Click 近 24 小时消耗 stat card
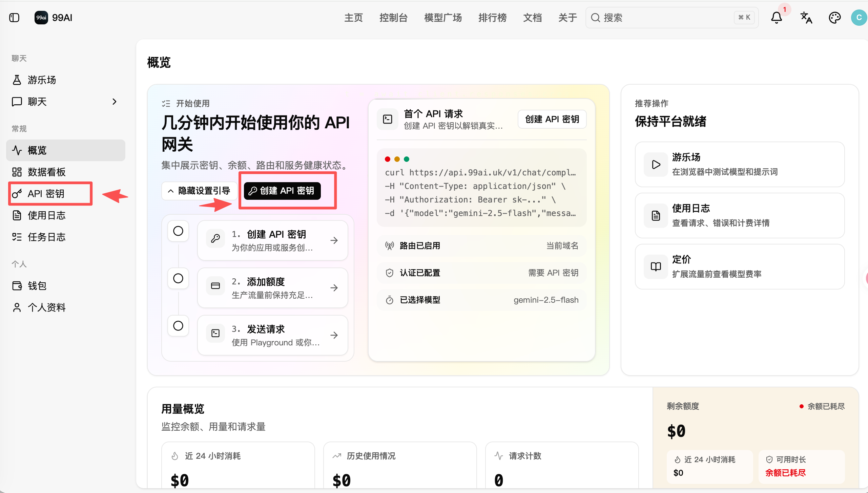Viewport: 868px width, 493px height. tap(238, 465)
